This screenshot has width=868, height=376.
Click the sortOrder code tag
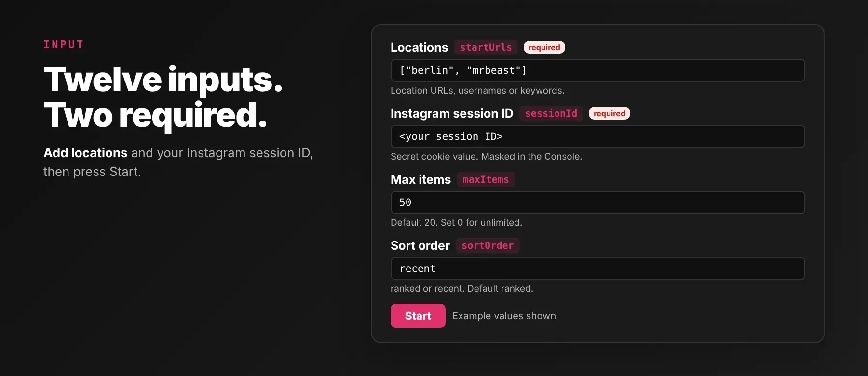(x=488, y=245)
